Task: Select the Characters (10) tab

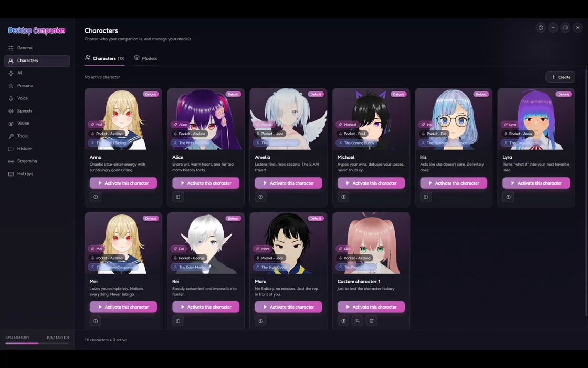Action: [x=104, y=58]
